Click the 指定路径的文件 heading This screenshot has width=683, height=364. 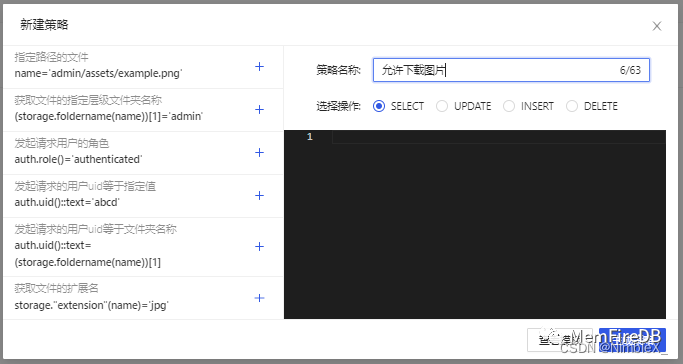point(51,57)
